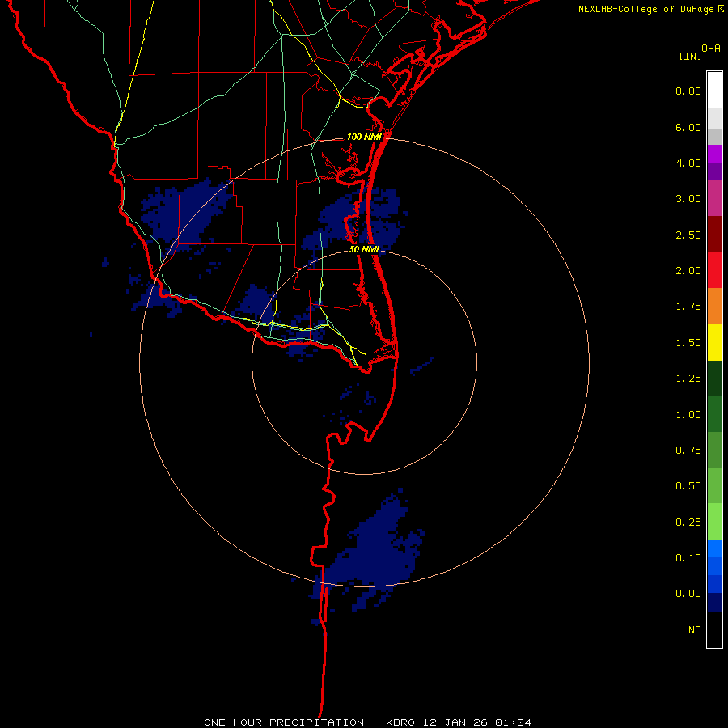Viewport: 728px width, 728px height.
Task: Select the 8.00 legend value
Action: [688, 91]
